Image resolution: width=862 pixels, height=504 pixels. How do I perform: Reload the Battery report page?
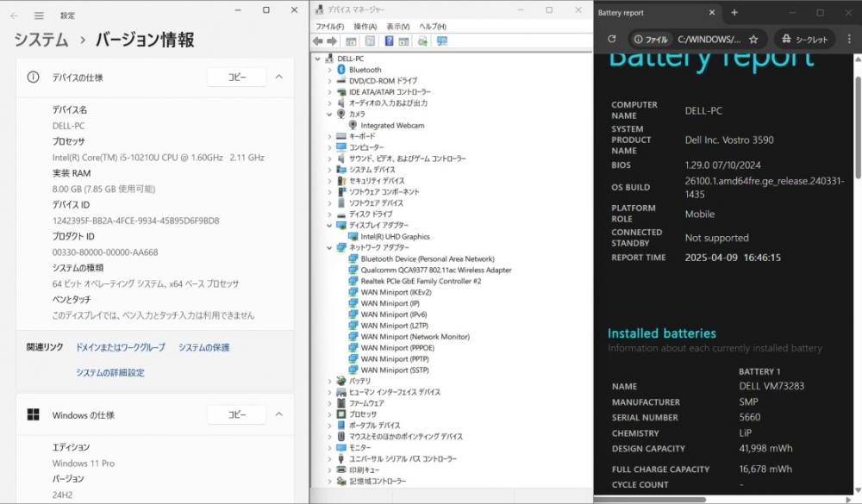pos(611,39)
